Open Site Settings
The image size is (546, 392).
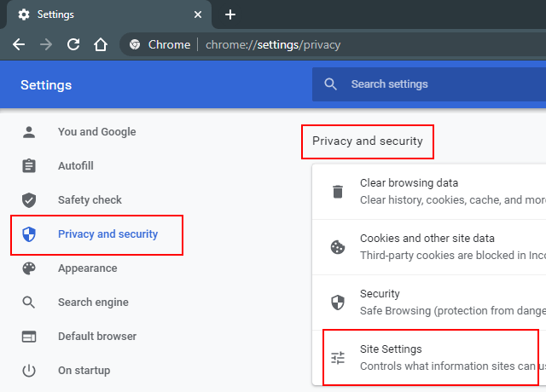point(431,358)
